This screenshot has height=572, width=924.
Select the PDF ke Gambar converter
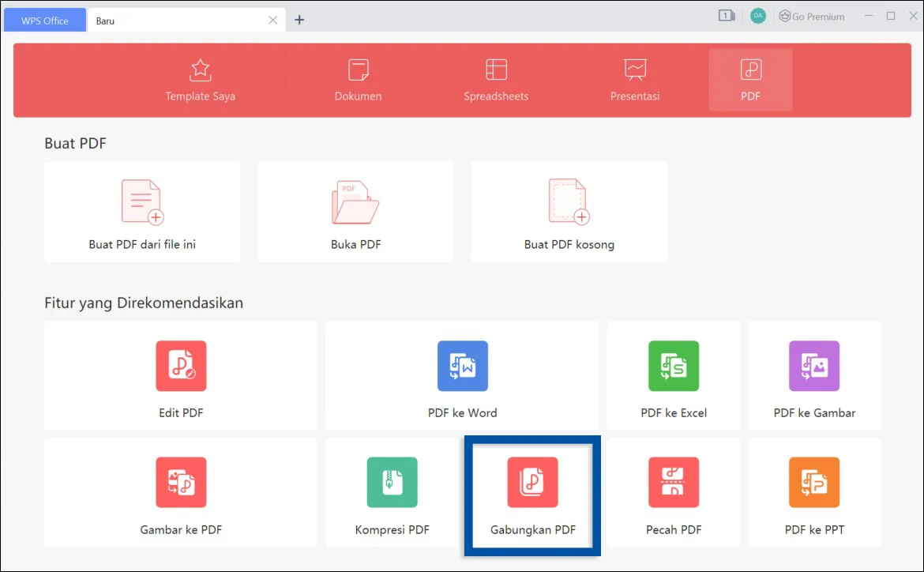(x=813, y=375)
